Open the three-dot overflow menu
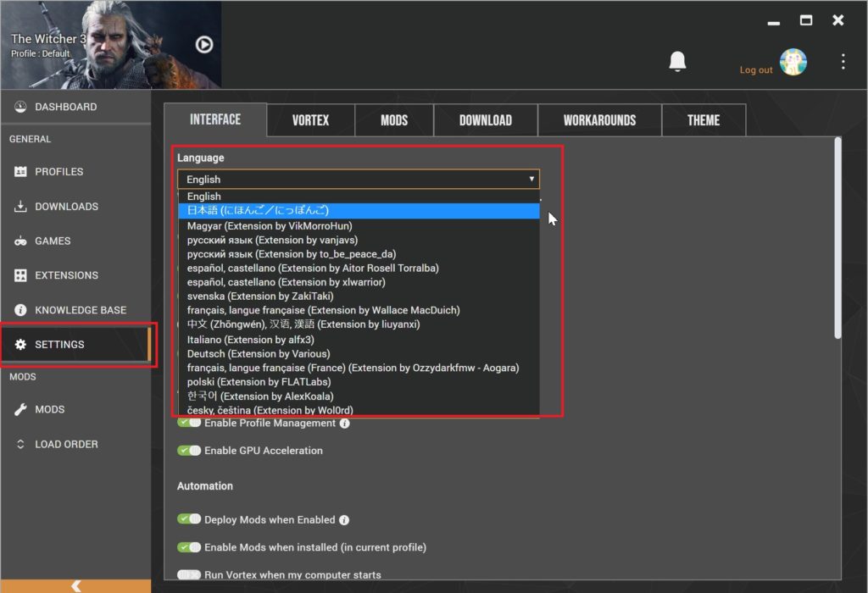The width and height of the screenshot is (868, 593). point(843,62)
